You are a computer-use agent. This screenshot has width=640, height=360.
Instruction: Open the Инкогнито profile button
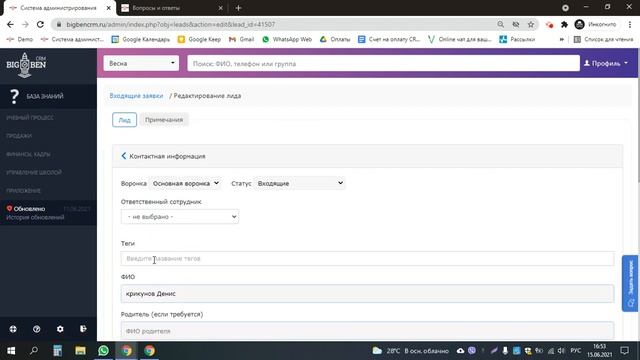point(596,24)
